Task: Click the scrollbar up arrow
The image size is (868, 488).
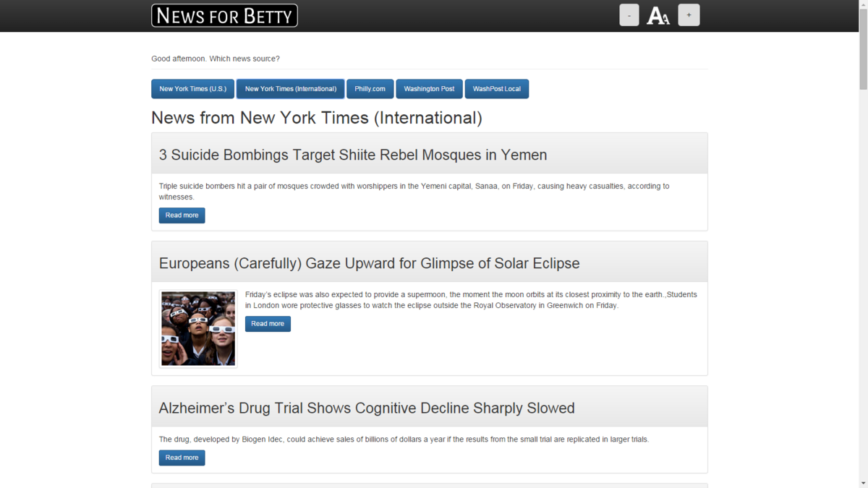Action: coord(863,5)
